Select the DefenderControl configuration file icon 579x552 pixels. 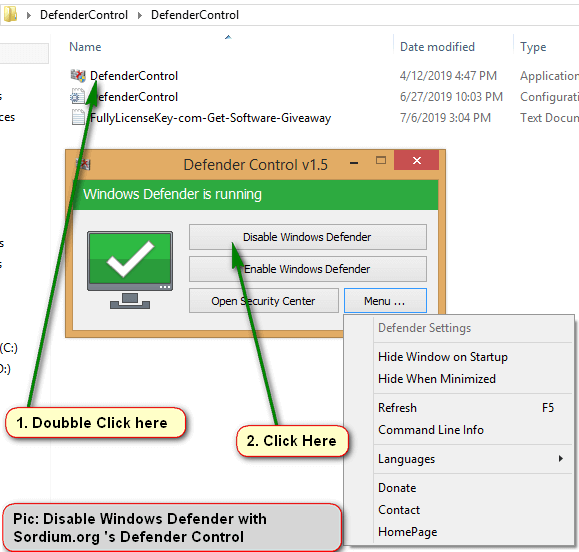pos(77,96)
